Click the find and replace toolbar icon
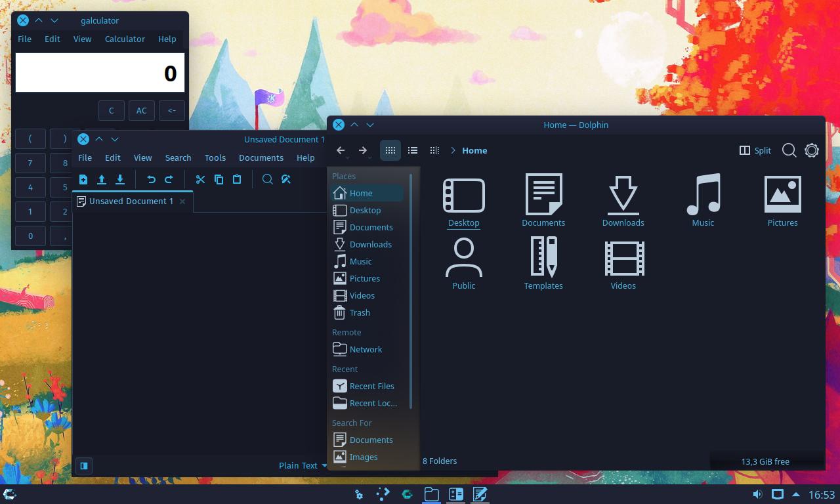The width and height of the screenshot is (840, 504). coord(286,179)
